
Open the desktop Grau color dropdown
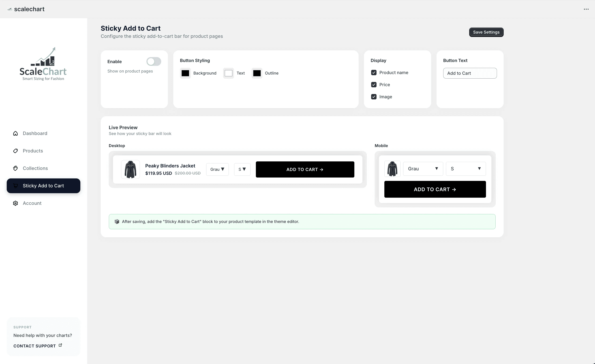pos(217,169)
